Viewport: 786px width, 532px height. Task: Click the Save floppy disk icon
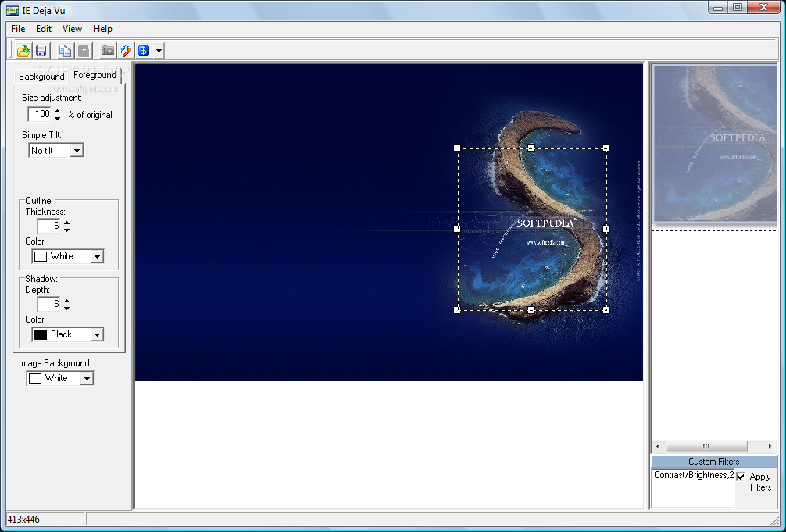(x=41, y=51)
